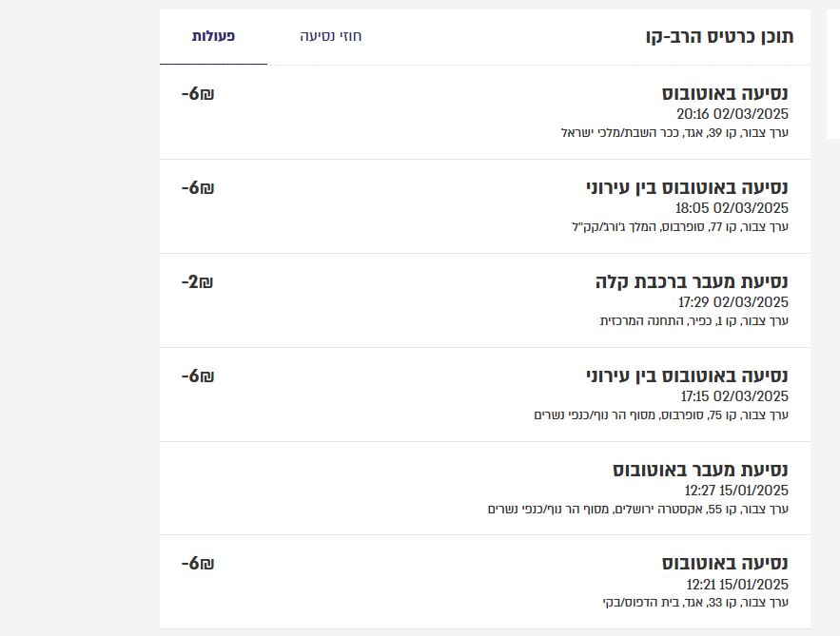
Task: Switch to the פעולות tab
Action: coord(213,36)
